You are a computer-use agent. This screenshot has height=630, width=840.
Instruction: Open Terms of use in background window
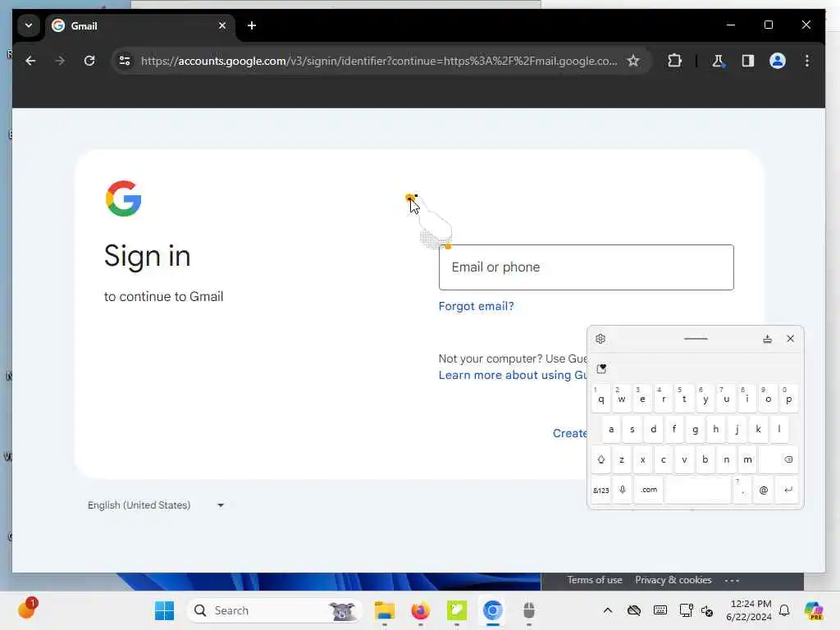click(x=595, y=580)
